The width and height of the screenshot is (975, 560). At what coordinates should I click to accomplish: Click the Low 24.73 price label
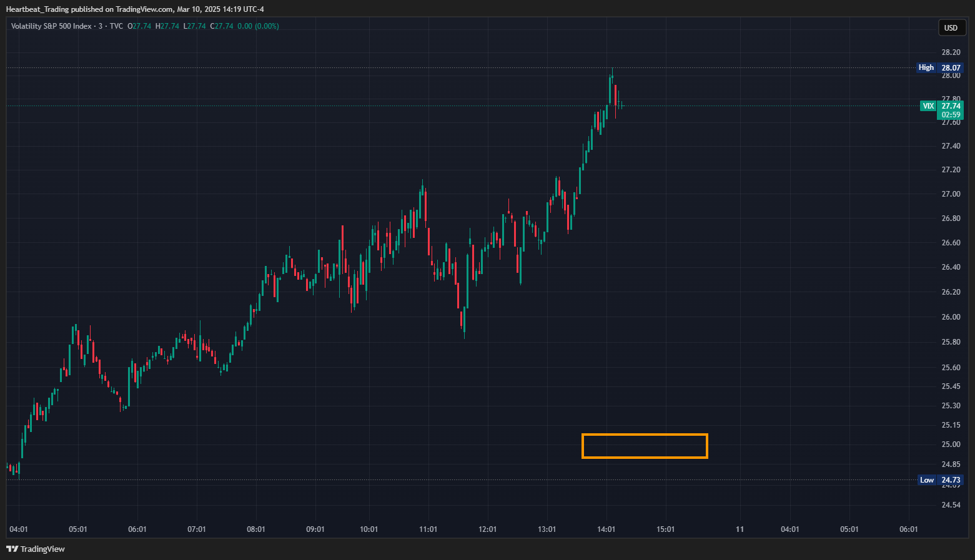click(940, 480)
